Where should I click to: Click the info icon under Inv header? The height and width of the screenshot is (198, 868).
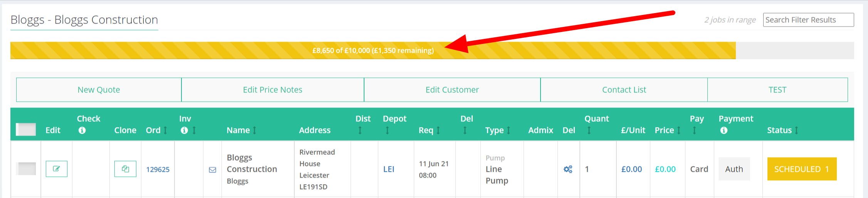tap(184, 131)
